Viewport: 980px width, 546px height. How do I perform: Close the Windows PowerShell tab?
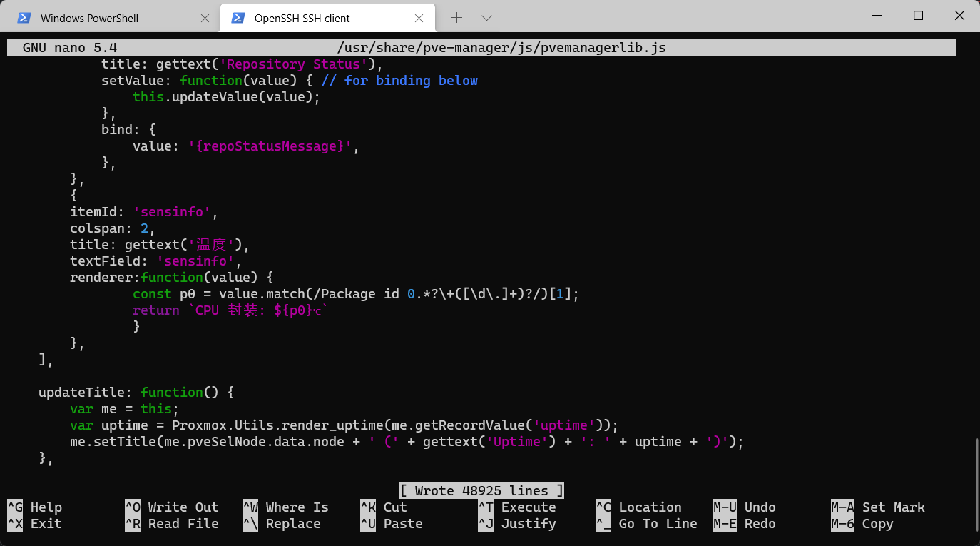click(205, 19)
